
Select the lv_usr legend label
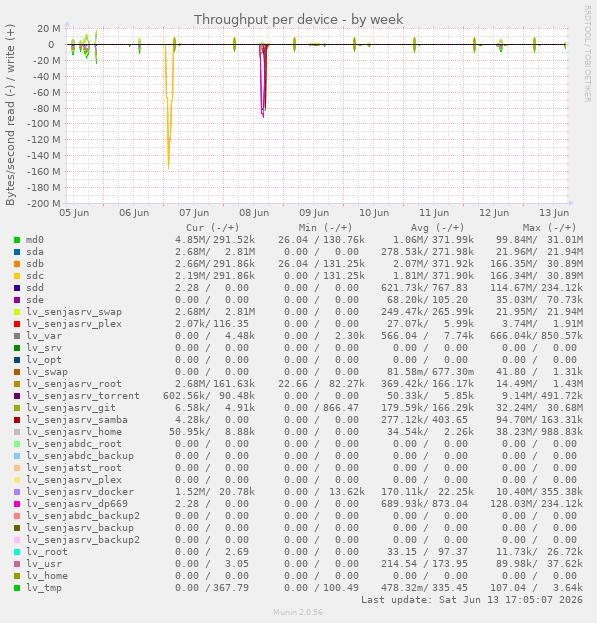(x=44, y=564)
